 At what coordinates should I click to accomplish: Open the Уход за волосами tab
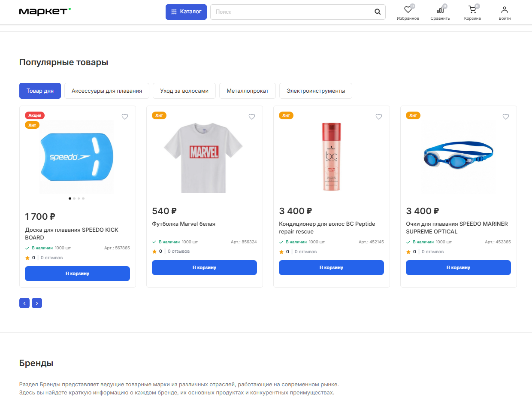coord(184,91)
